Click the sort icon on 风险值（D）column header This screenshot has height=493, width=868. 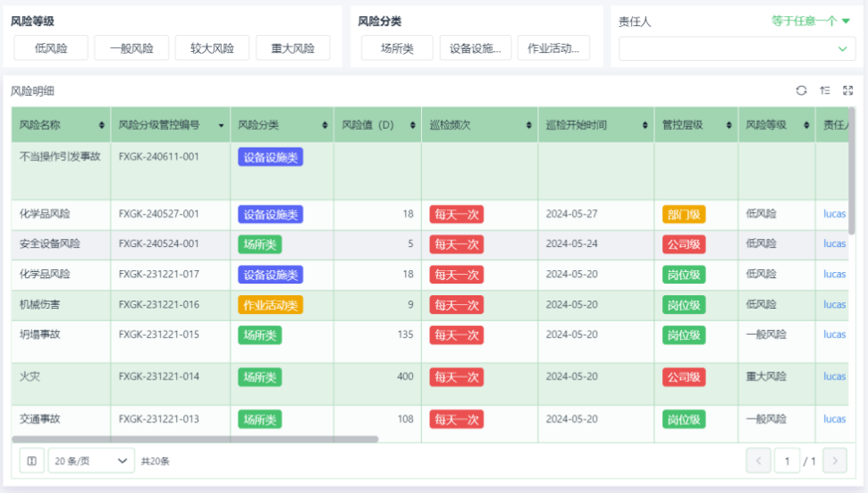point(412,125)
